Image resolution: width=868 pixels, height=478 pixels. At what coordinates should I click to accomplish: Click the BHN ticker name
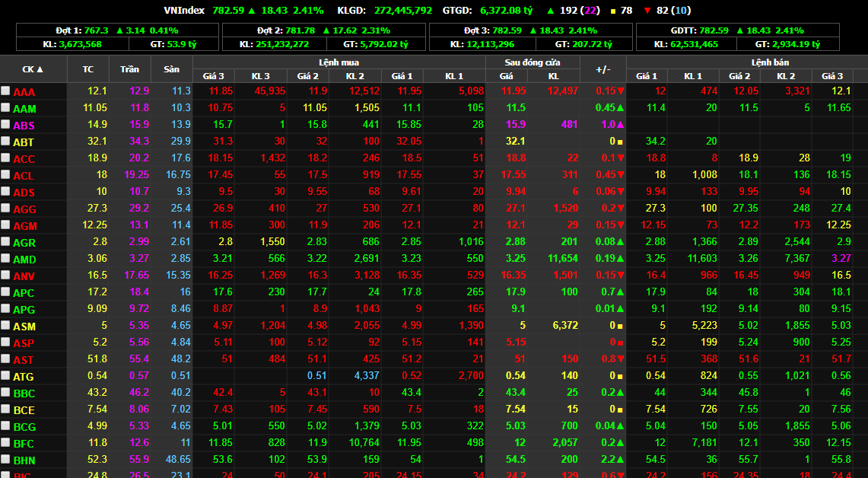[x=24, y=460]
